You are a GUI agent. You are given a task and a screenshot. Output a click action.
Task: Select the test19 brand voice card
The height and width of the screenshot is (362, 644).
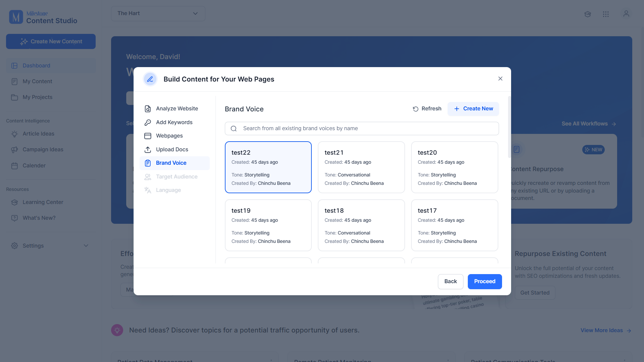[x=268, y=225]
